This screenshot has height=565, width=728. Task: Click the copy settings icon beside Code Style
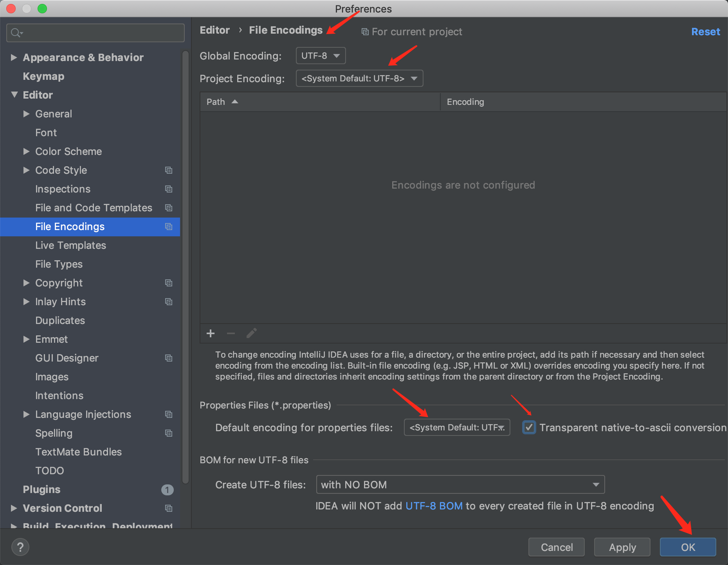click(168, 170)
